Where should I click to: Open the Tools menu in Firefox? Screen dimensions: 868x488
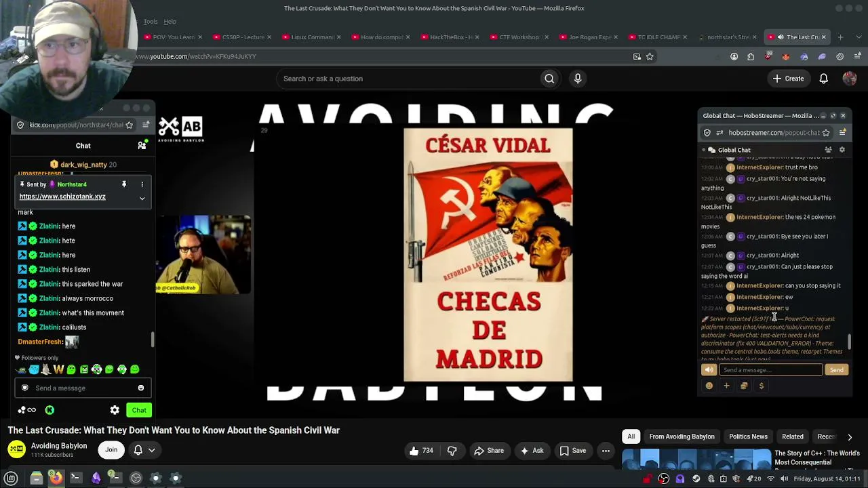[x=151, y=22]
